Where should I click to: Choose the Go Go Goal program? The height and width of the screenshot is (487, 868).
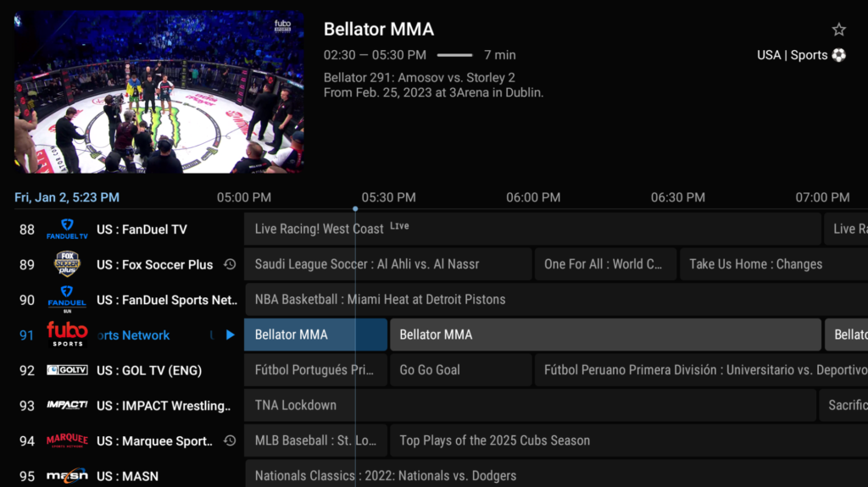(x=460, y=370)
